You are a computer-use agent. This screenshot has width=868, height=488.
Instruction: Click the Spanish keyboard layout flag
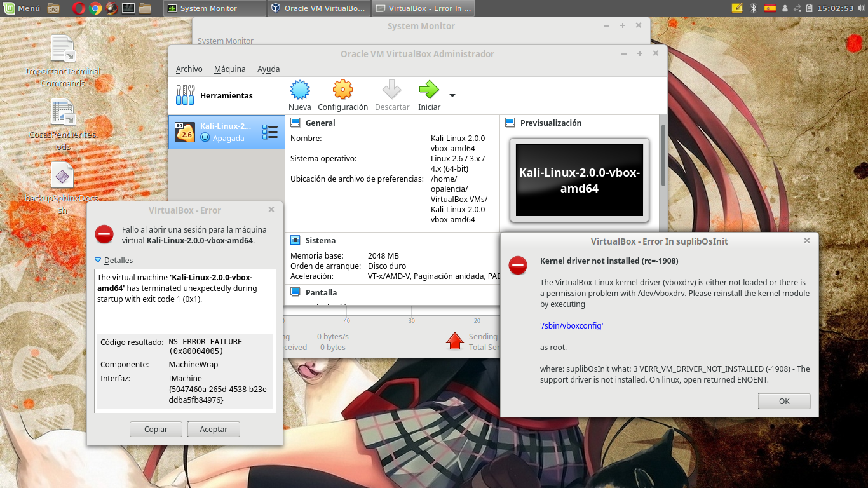pos(770,8)
